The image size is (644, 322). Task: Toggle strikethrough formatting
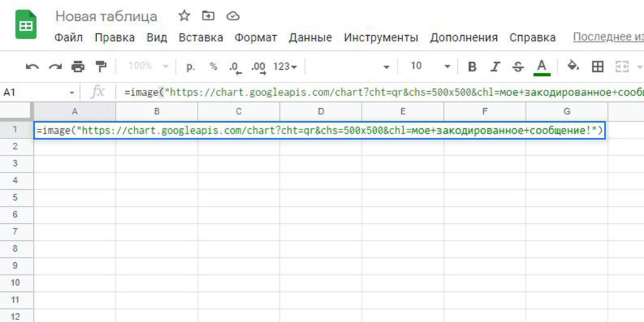[x=518, y=67]
